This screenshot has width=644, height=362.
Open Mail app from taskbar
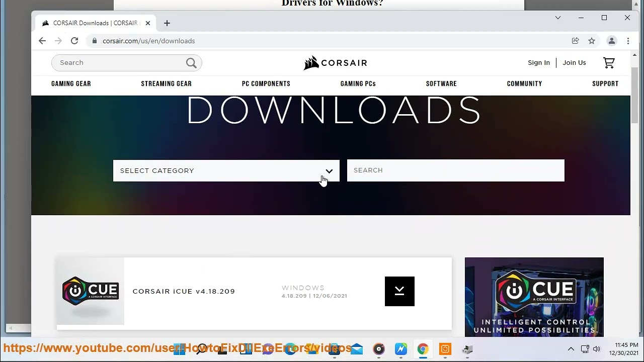(x=357, y=349)
